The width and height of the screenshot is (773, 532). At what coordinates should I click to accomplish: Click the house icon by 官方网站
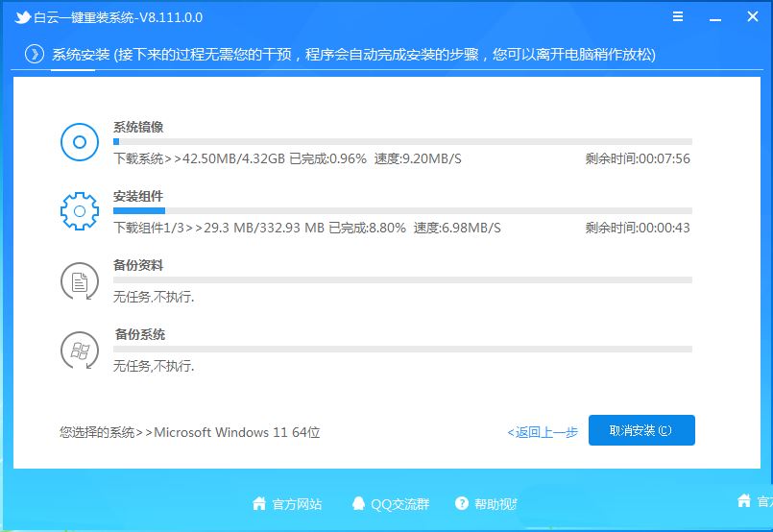click(x=259, y=503)
